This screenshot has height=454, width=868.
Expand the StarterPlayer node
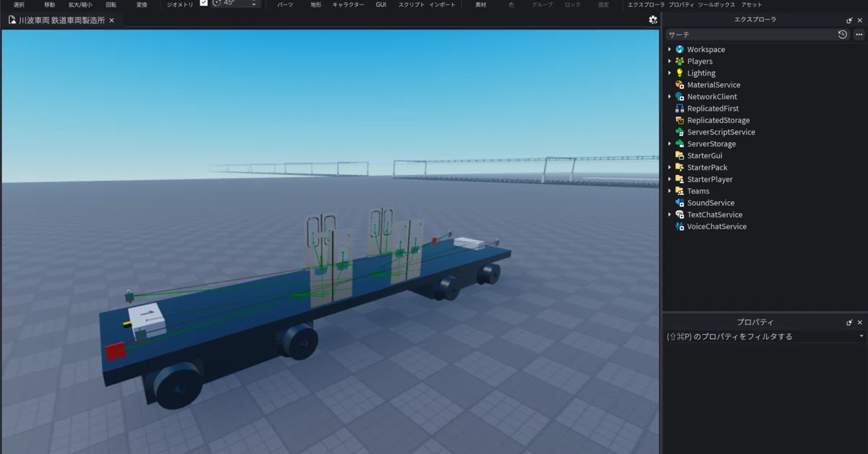(670, 179)
